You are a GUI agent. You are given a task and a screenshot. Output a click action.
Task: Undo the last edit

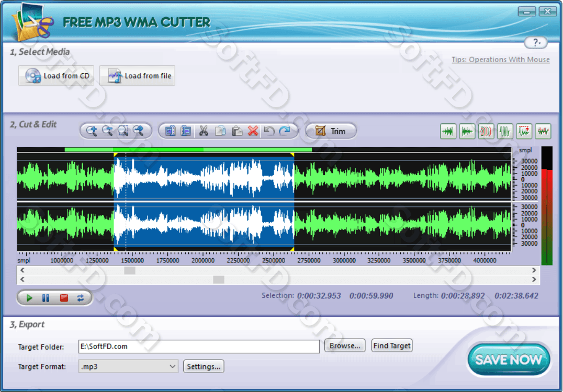point(269,131)
